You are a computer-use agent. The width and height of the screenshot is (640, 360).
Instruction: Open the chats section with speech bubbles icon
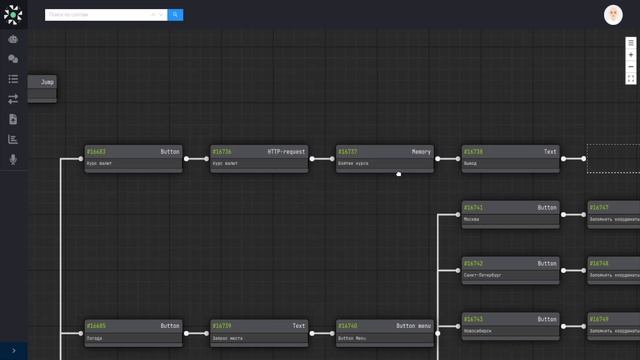13,59
